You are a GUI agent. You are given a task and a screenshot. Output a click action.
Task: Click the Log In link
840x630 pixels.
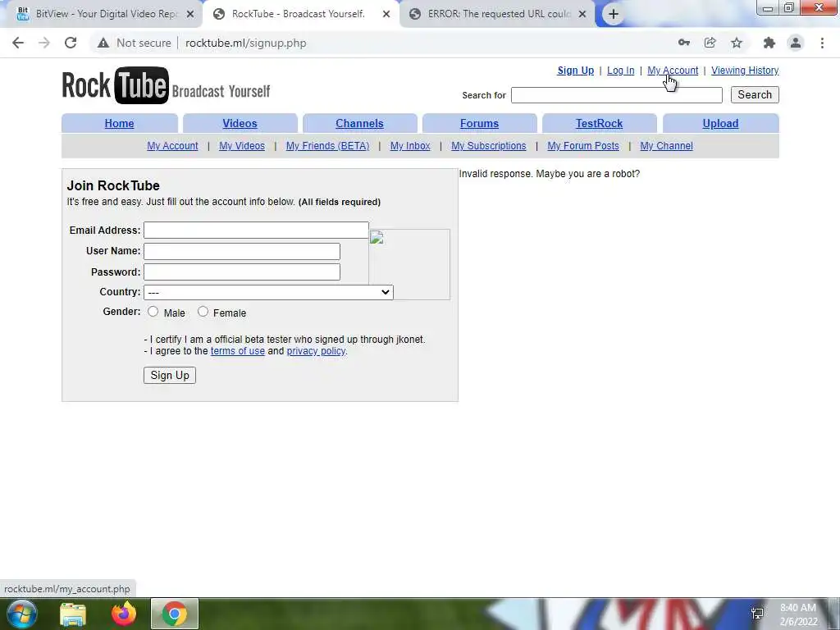(620, 71)
